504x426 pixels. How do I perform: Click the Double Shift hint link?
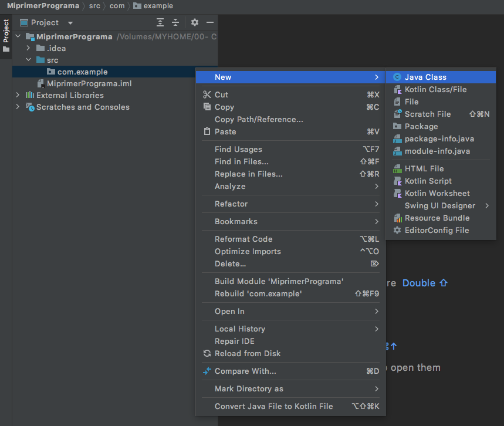[x=425, y=283]
